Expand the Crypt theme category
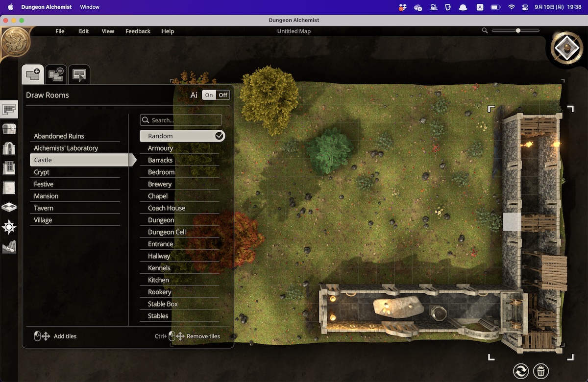Viewport: 588px width, 382px height. (74, 172)
